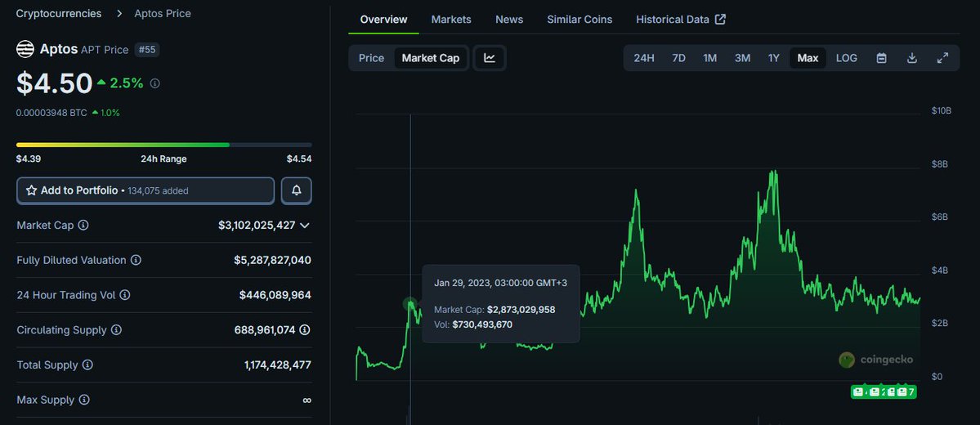Toggle the LOG scale option

click(847, 58)
